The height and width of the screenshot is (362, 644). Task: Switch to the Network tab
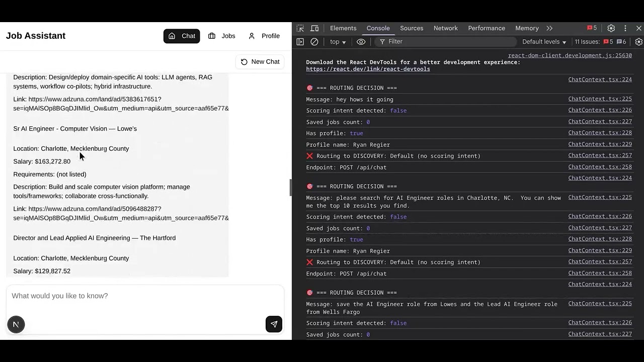point(446,28)
